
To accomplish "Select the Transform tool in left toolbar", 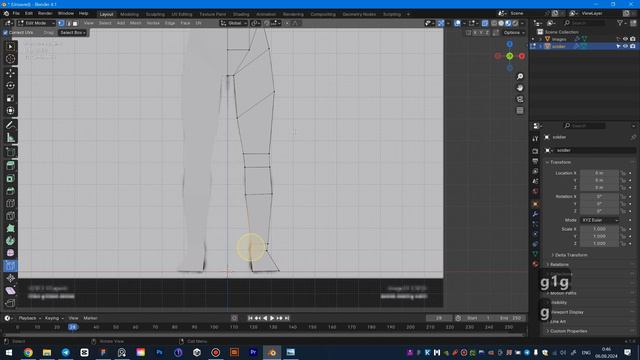I will pos(11,111).
